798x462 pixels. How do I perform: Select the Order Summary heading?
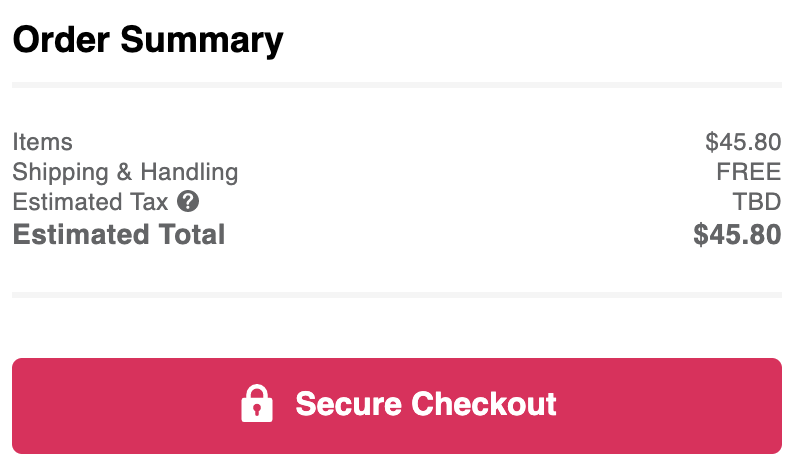point(148,40)
